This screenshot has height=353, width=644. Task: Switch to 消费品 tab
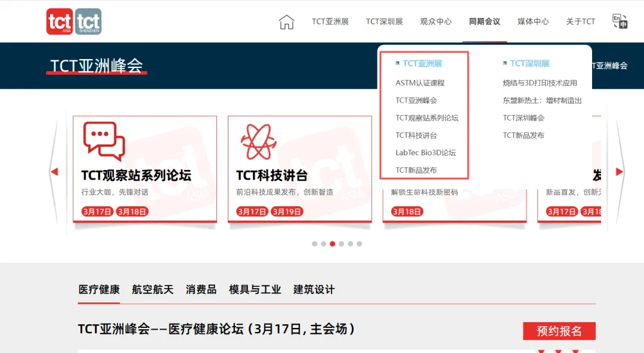(x=201, y=290)
